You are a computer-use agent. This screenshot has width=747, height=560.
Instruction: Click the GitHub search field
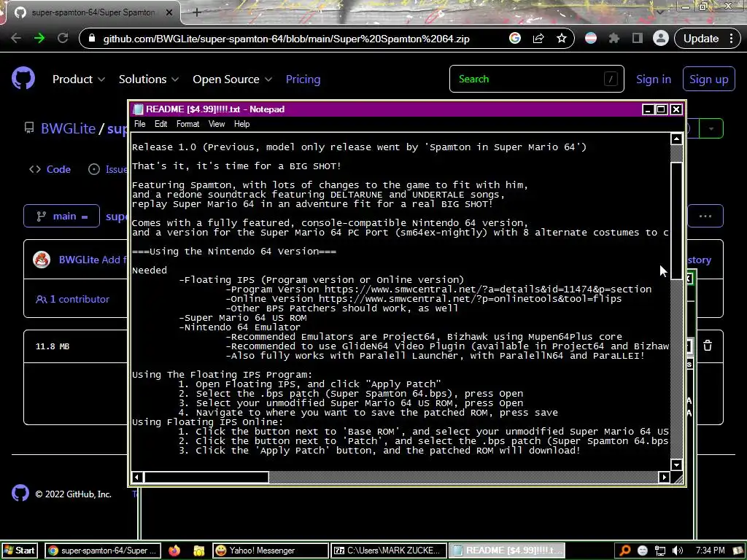point(536,79)
